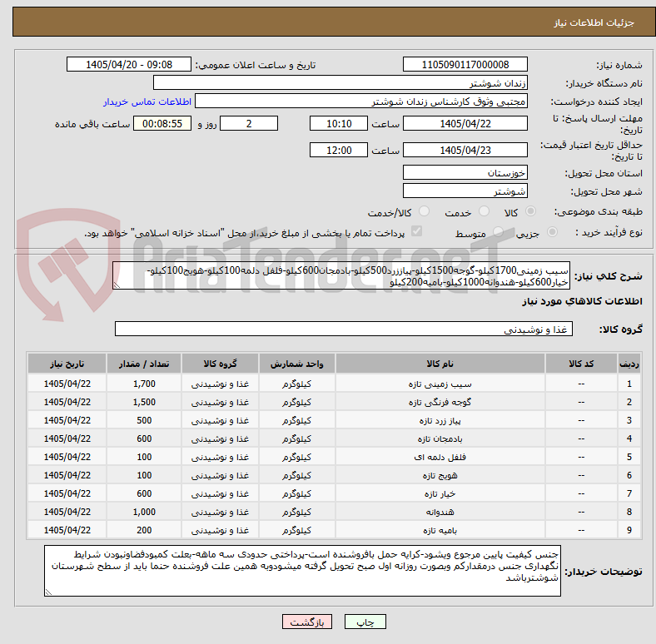Click the نام کالا column header

coord(440,364)
